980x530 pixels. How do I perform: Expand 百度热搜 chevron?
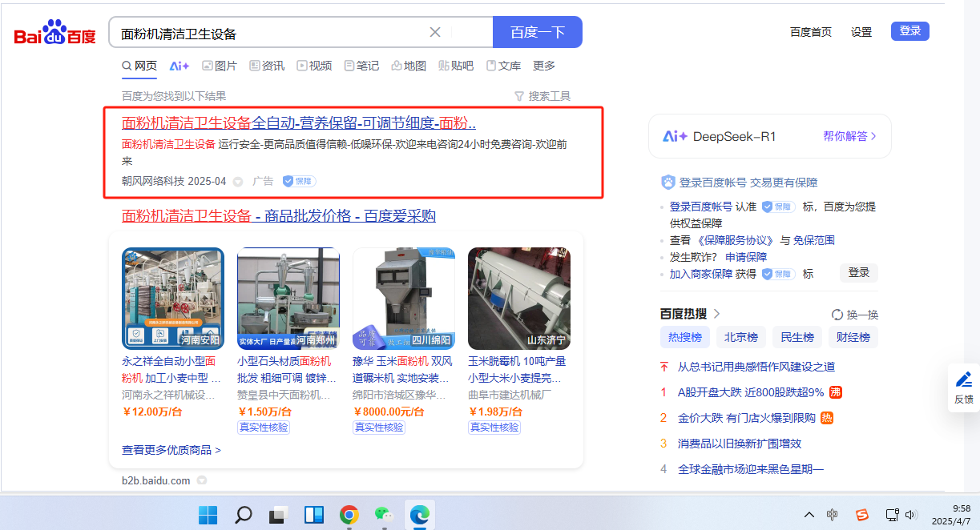click(717, 314)
